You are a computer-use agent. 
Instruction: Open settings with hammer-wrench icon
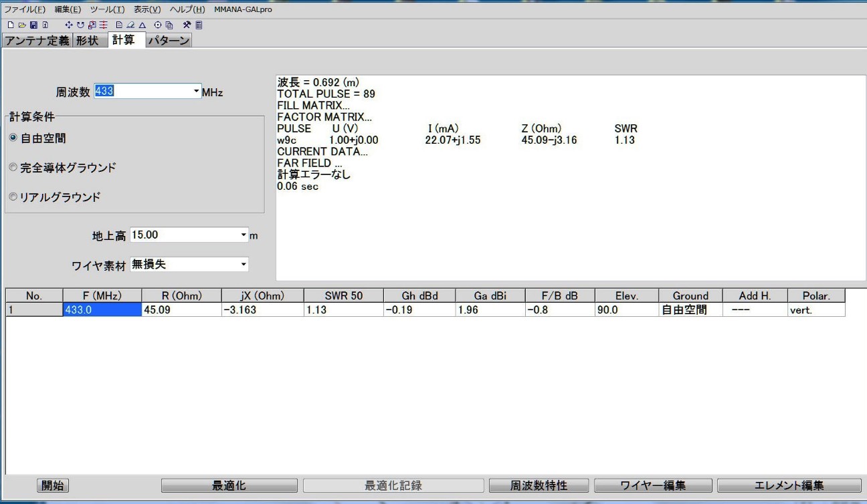(187, 25)
